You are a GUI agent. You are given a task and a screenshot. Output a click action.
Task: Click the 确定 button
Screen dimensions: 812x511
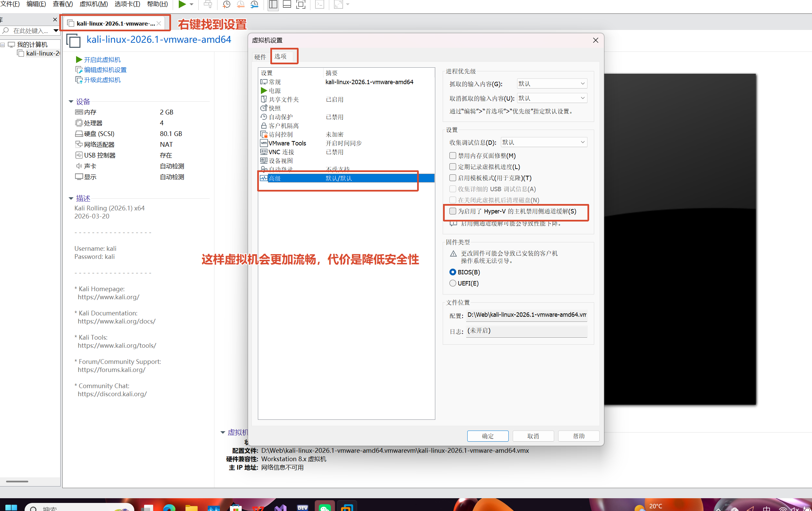[487, 436]
